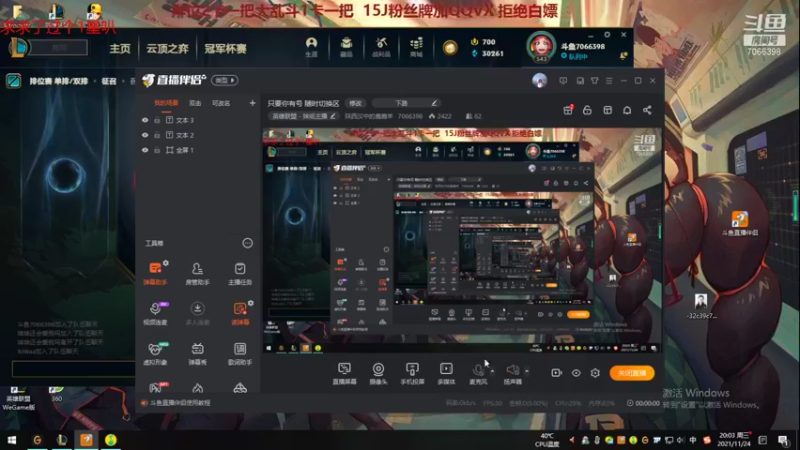
Task: Expand the speaker options arrow
Action: [x=527, y=371]
